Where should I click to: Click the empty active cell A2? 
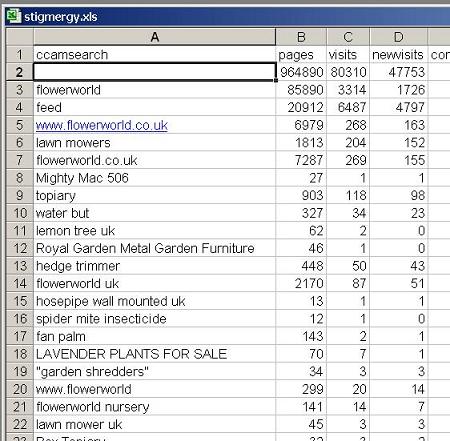pyautogui.click(x=154, y=72)
